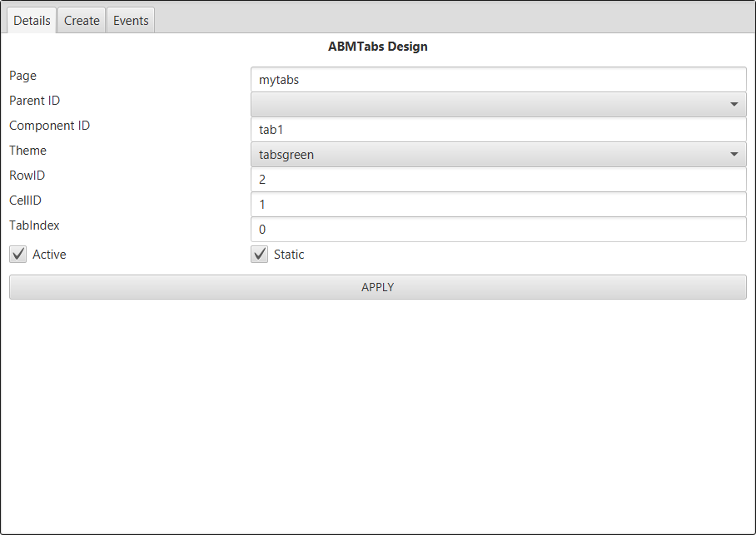
Task: Click into the RowID text field
Action: pyautogui.click(x=498, y=180)
